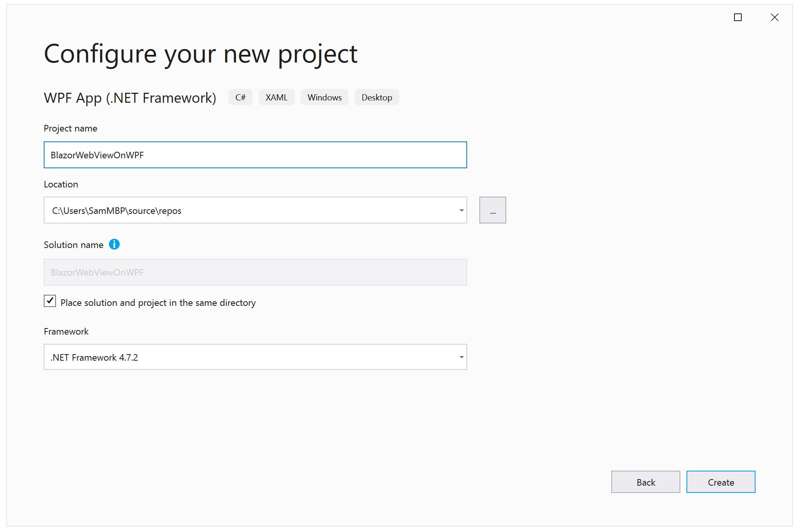Image resolution: width=800 pixels, height=532 pixels.
Task: Click the checkbox label text about same directory
Action: (158, 303)
